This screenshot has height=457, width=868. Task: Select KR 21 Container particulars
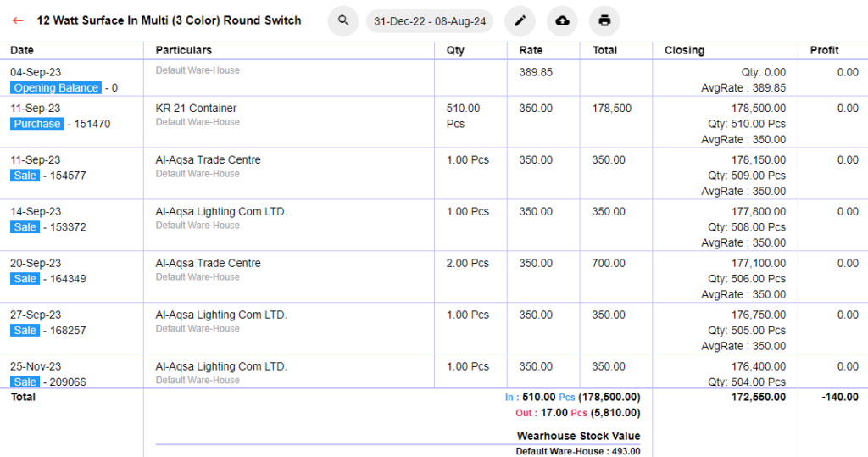[x=196, y=108]
